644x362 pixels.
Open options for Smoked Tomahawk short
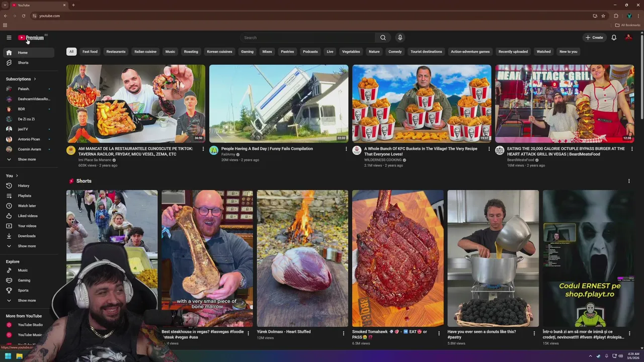(439, 333)
